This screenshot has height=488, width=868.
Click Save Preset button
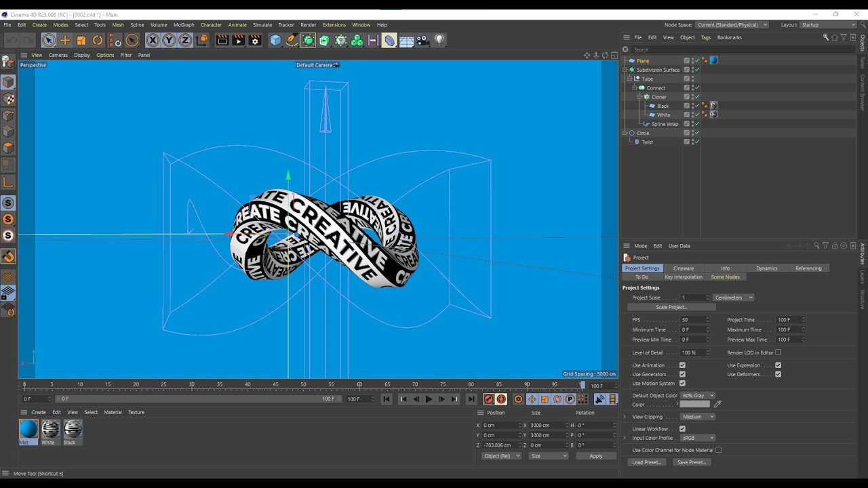[x=692, y=462]
